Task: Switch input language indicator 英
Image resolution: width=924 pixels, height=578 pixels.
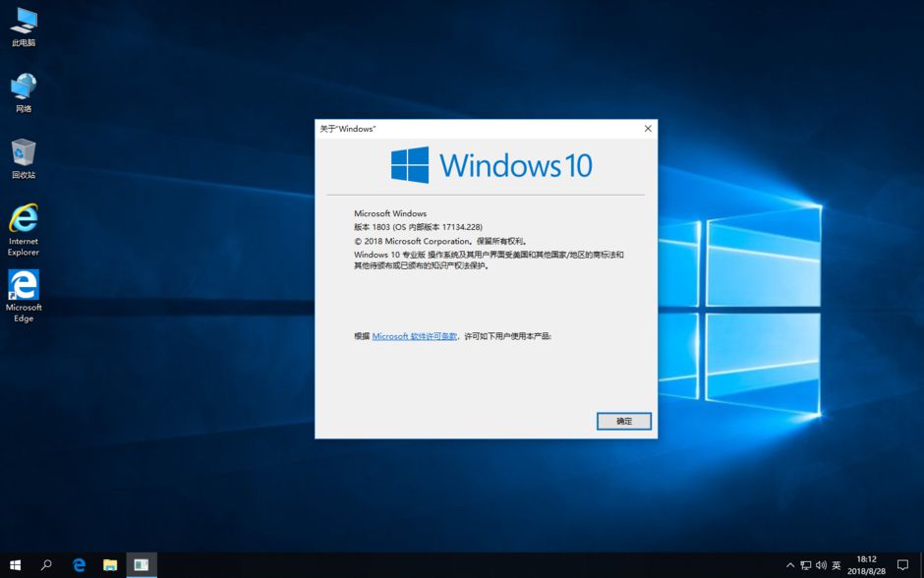Action: click(837, 565)
